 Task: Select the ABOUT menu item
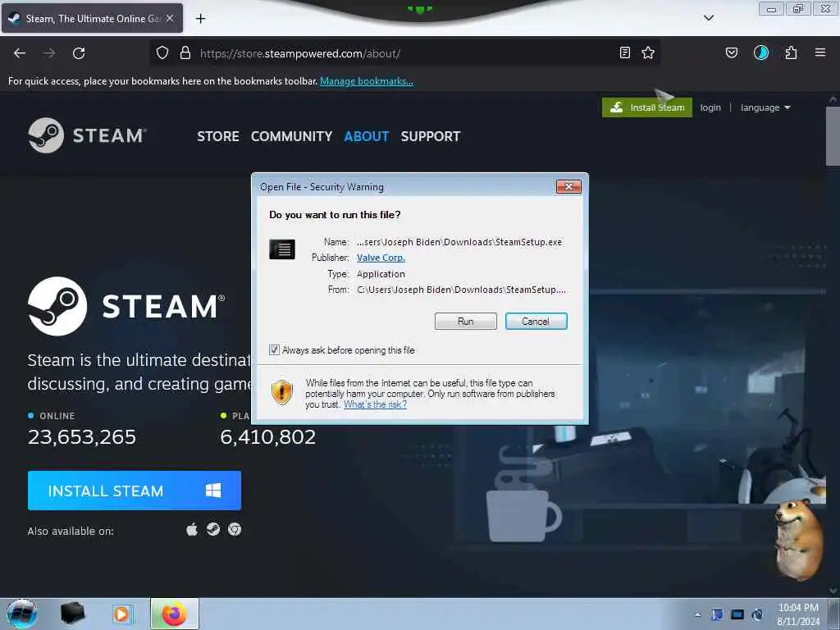367,137
